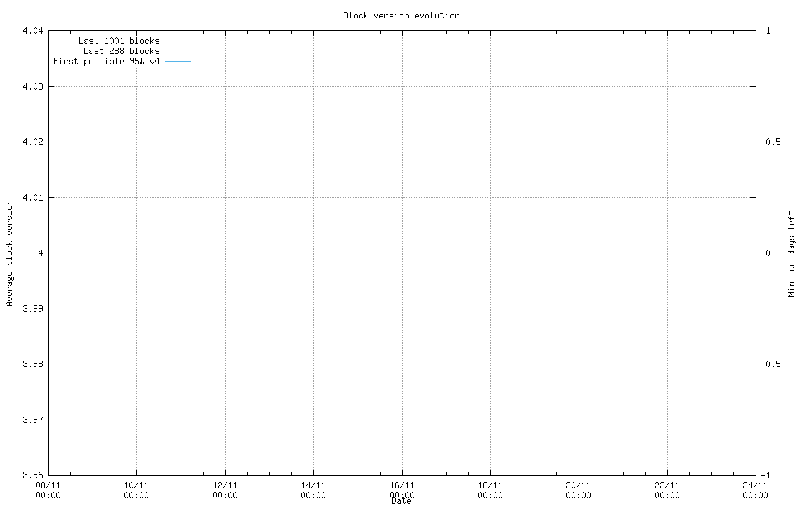Viewport: 812px width, 508px height.
Task: Click the 4.02 left axis tick label
Action: [x=32, y=142]
